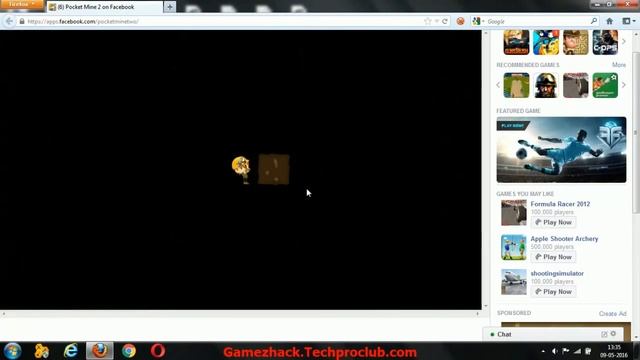
Task: Go to previous recommended games with the left arrow
Action: coord(498,85)
